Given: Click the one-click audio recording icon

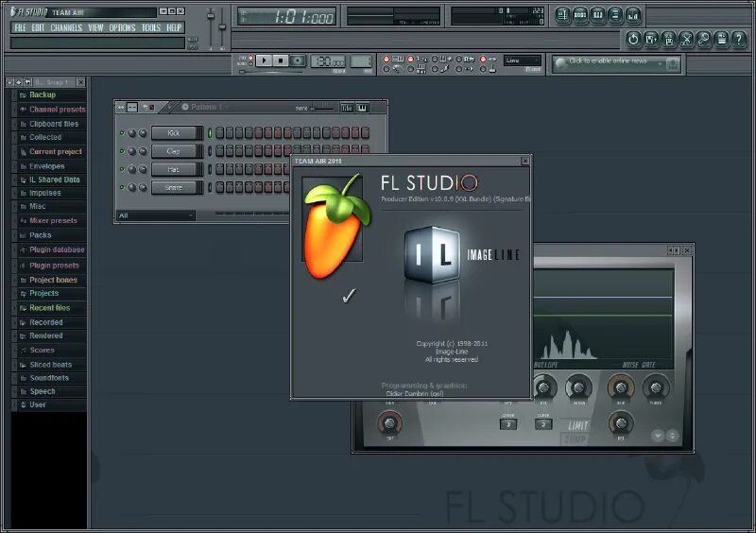Looking at the screenshot, I should pyautogui.click(x=703, y=39).
